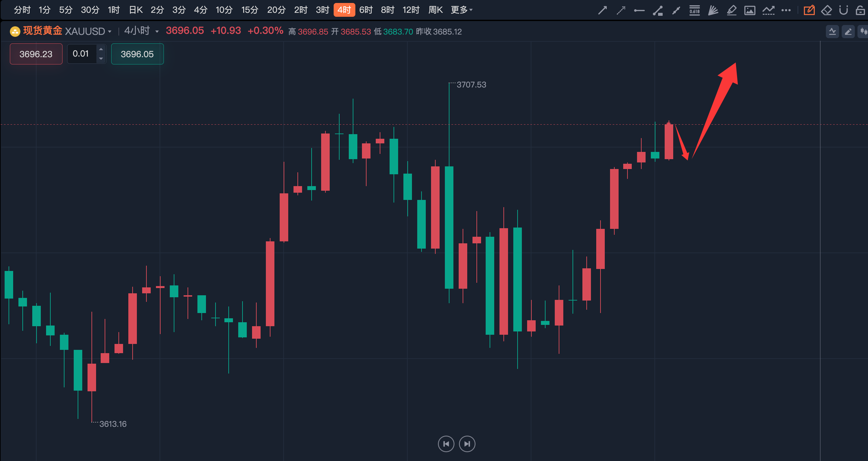Viewport: 868px width, 461px height.
Task: Switch to the 日K timeframe tab
Action: coord(136,10)
